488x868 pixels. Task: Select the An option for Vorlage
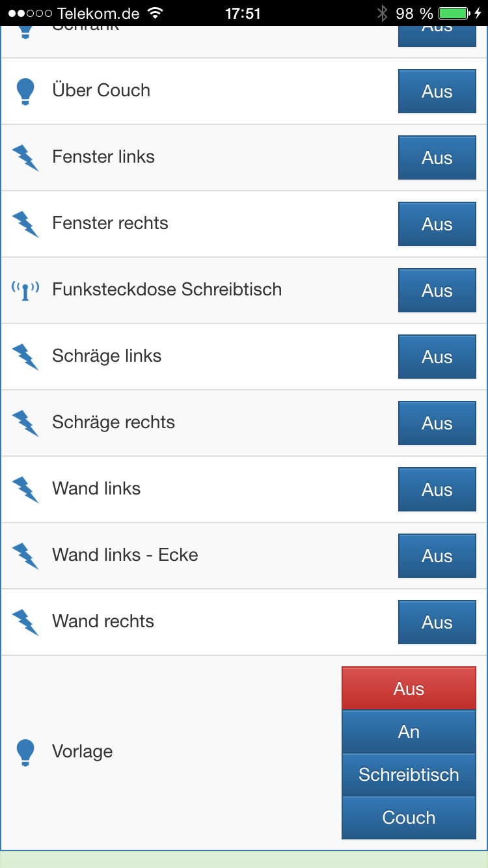(x=409, y=732)
